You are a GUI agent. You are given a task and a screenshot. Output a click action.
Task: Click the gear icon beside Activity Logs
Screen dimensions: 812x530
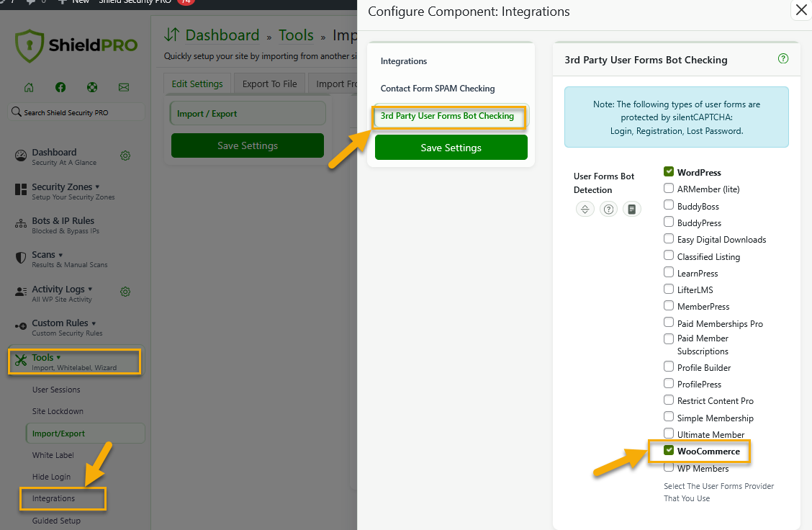pyautogui.click(x=125, y=292)
